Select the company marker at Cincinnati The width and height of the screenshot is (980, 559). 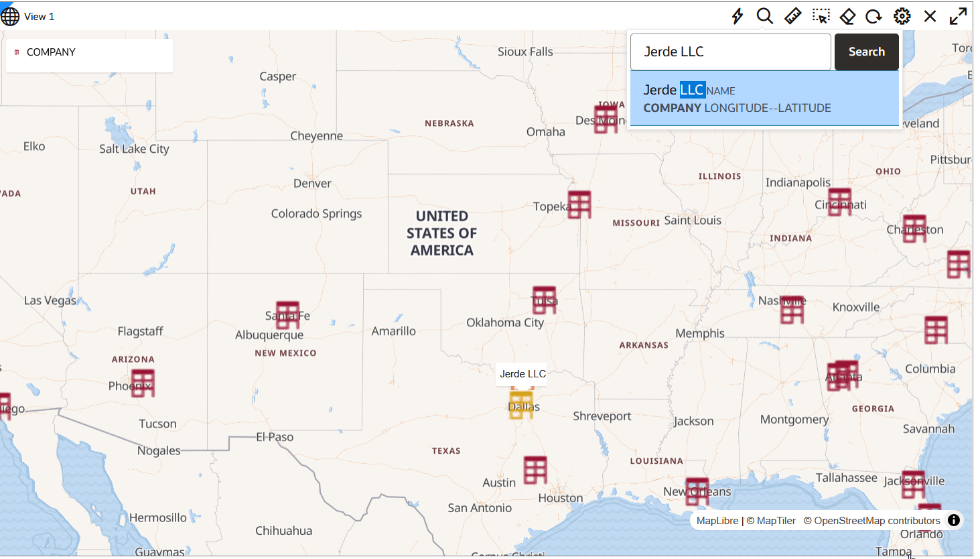pos(839,202)
